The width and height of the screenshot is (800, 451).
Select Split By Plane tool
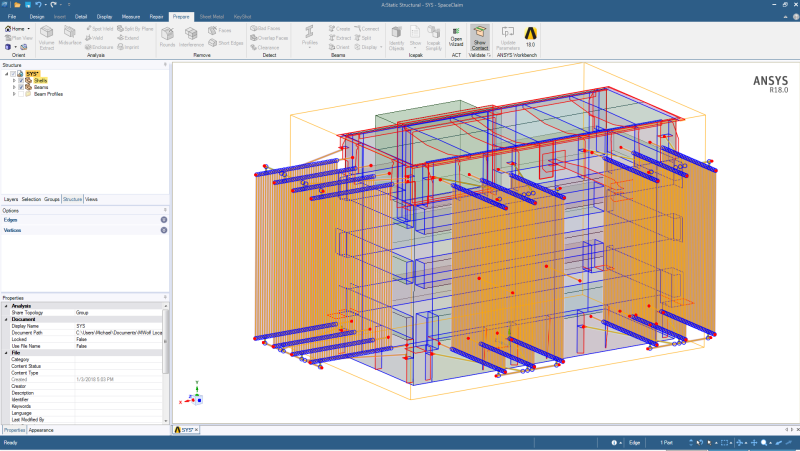(x=135, y=29)
